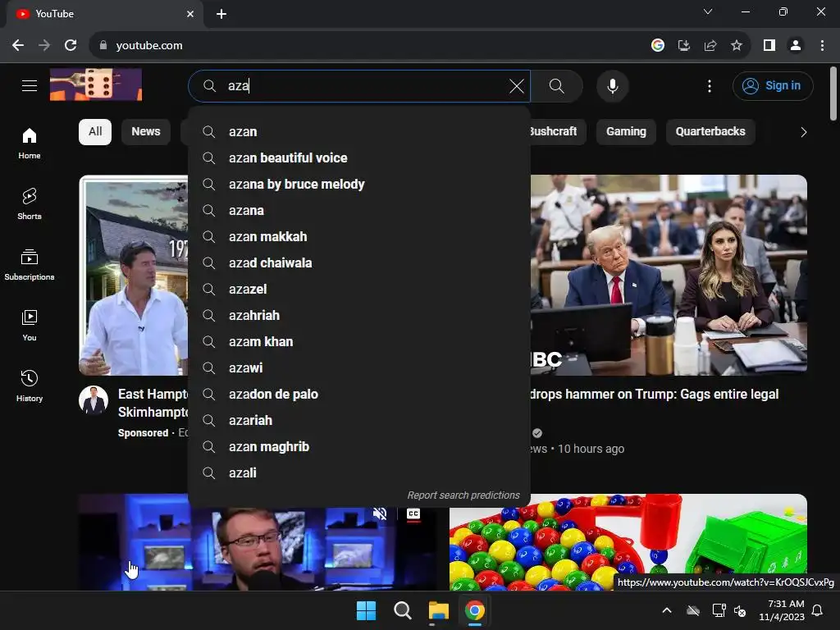
Task: Open the Windows Start menu
Action: tap(367, 610)
